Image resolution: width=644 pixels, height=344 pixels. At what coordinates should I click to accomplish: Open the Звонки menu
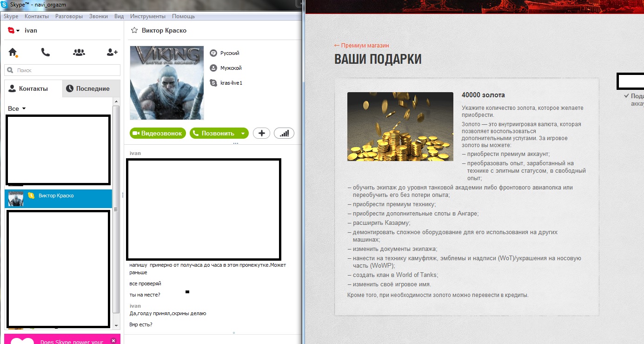pyautogui.click(x=99, y=16)
